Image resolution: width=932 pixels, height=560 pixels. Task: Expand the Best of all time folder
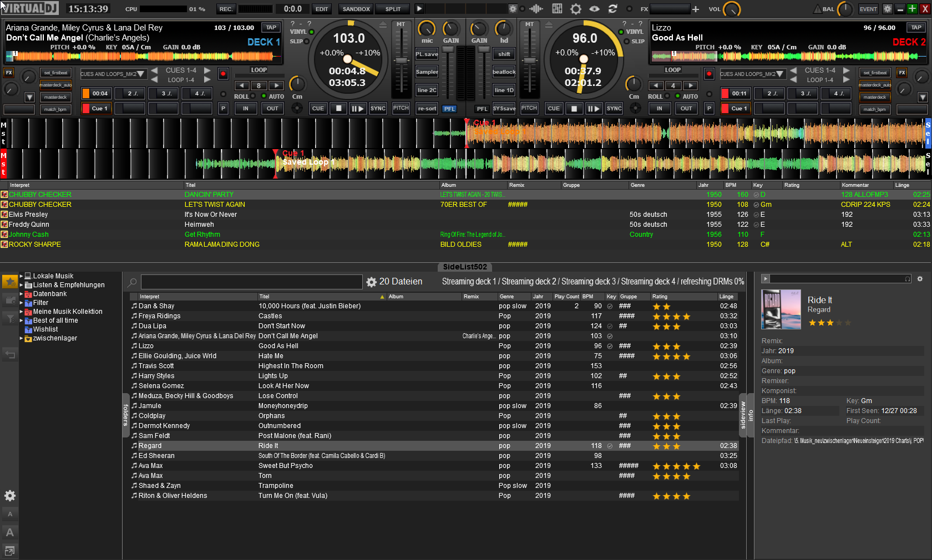tap(22, 320)
